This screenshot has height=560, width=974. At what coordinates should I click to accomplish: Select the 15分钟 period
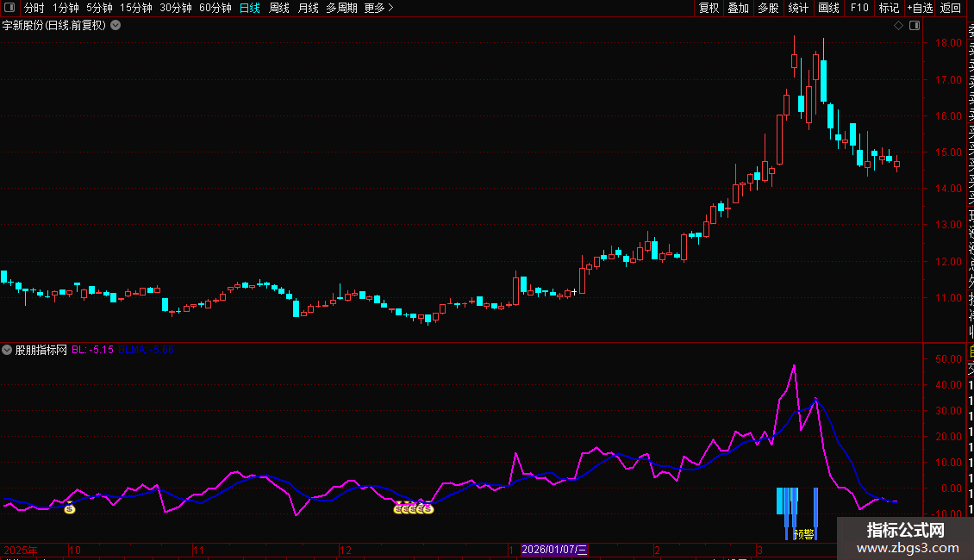[136, 8]
